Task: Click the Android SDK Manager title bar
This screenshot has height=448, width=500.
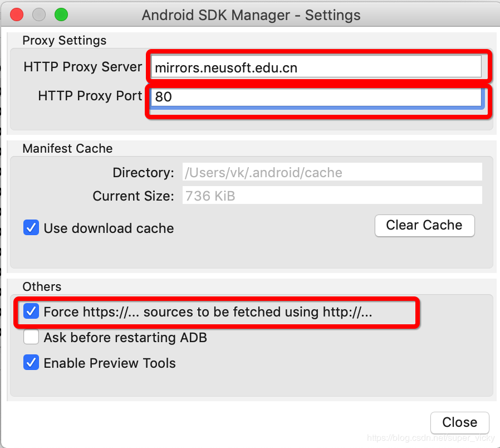Action: point(251,15)
